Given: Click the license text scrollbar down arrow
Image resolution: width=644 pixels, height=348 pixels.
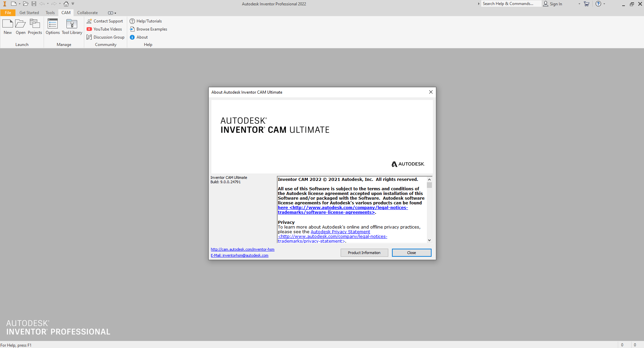Looking at the screenshot, I should click(x=429, y=240).
